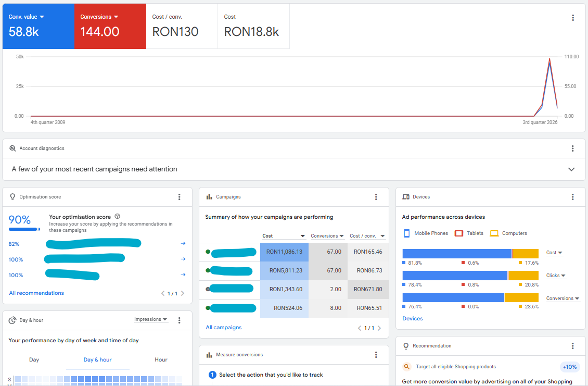Click the Account diagnostics magnifier icon

coord(12,148)
